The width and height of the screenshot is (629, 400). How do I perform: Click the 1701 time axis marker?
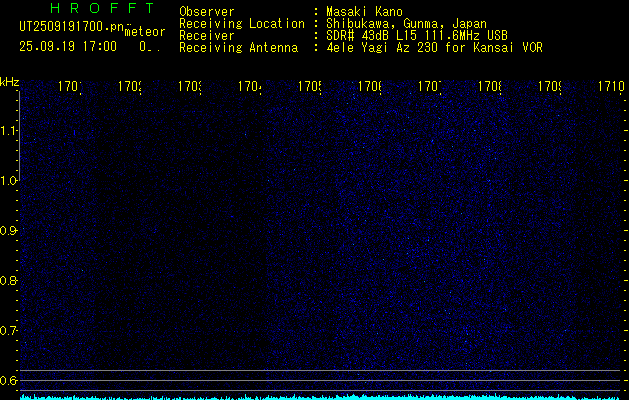pyautogui.click(x=70, y=87)
